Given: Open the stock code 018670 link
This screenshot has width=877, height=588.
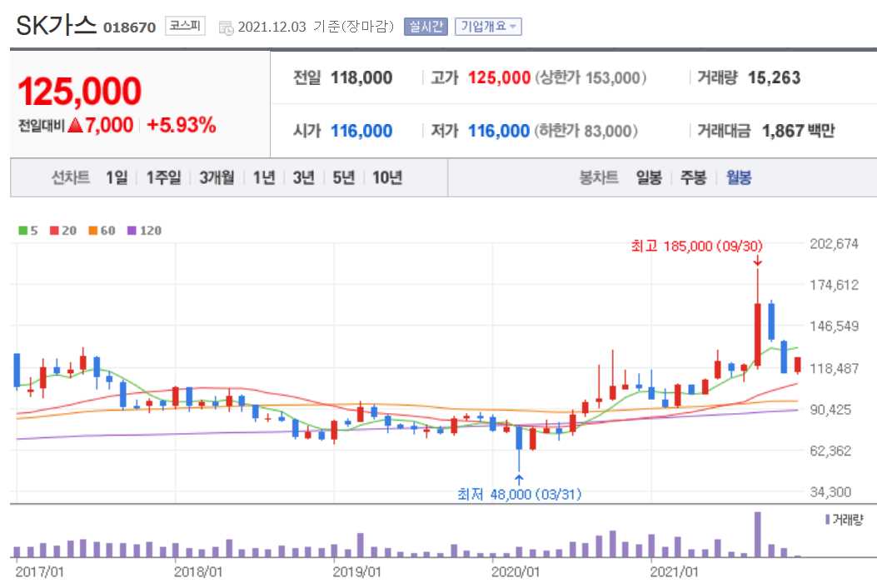Looking at the screenshot, I should click(132, 26).
